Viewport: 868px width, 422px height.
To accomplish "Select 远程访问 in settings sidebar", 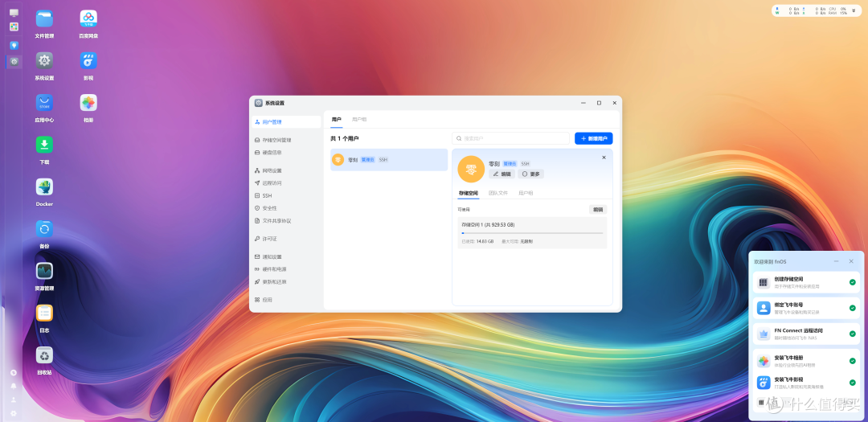I will (x=285, y=182).
